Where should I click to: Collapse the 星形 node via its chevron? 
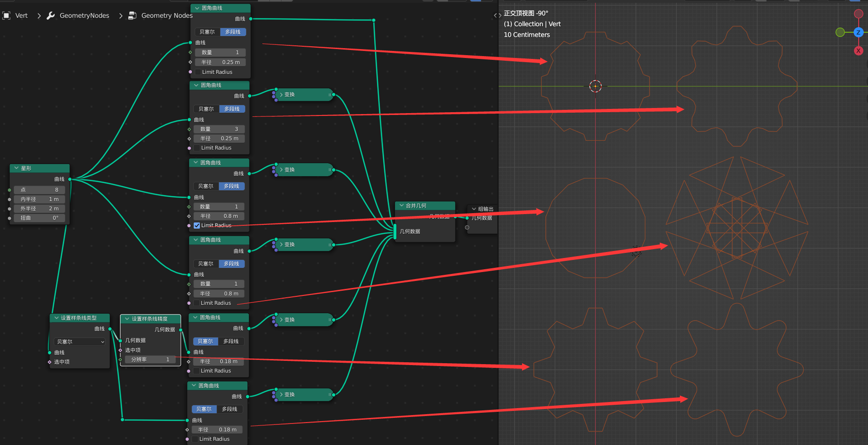tap(16, 168)
